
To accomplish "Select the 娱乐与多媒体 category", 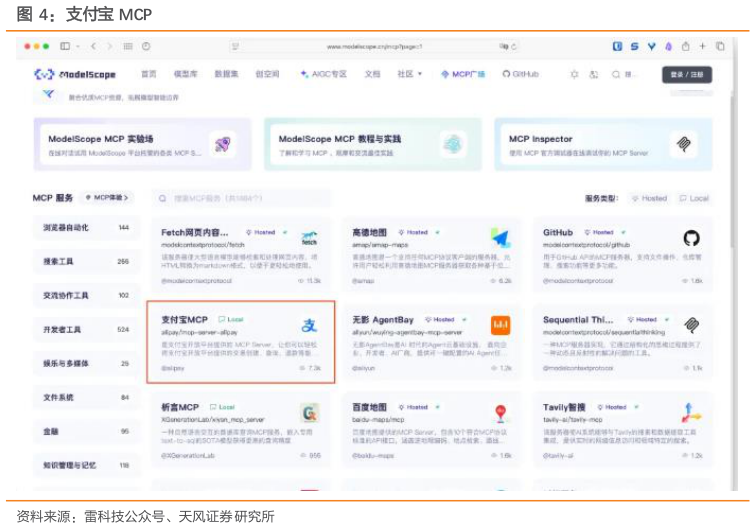I will (87, 363).
